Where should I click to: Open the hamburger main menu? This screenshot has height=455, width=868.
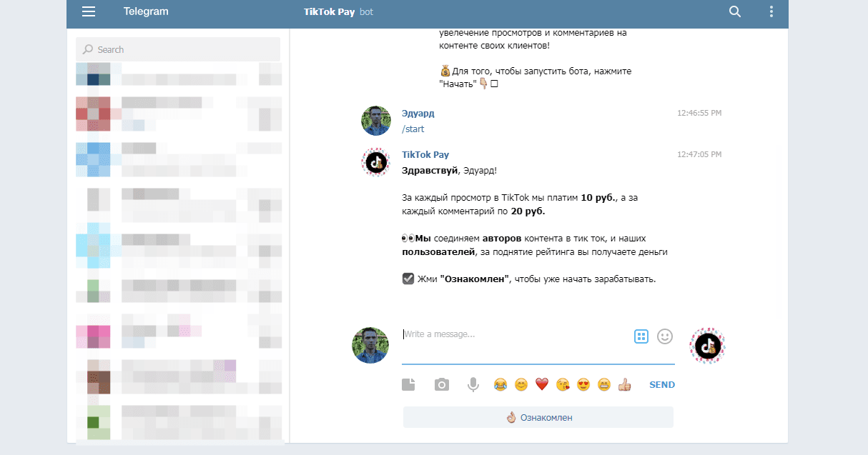pos(89,11)
